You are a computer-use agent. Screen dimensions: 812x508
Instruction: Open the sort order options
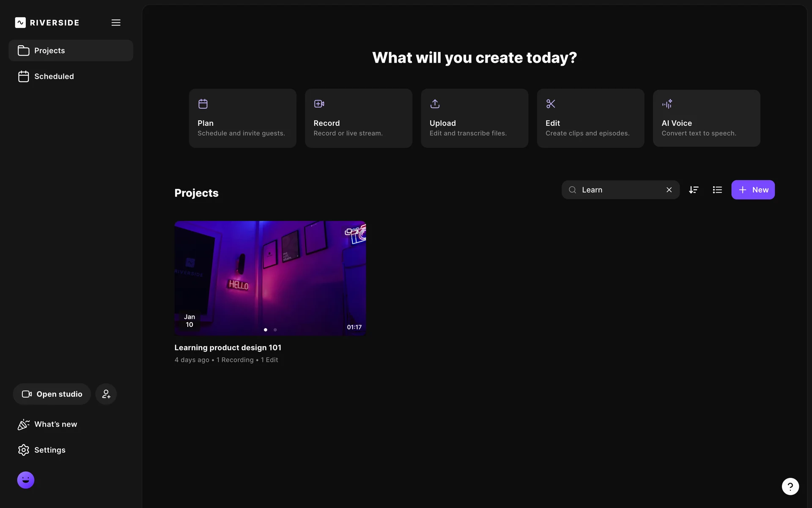(x=694, y=190)
